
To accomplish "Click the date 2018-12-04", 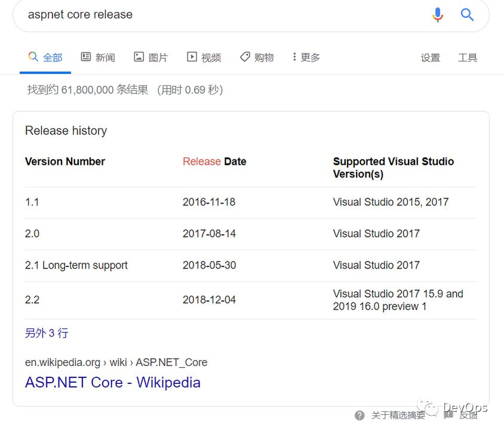I will [x=209, y=300].
